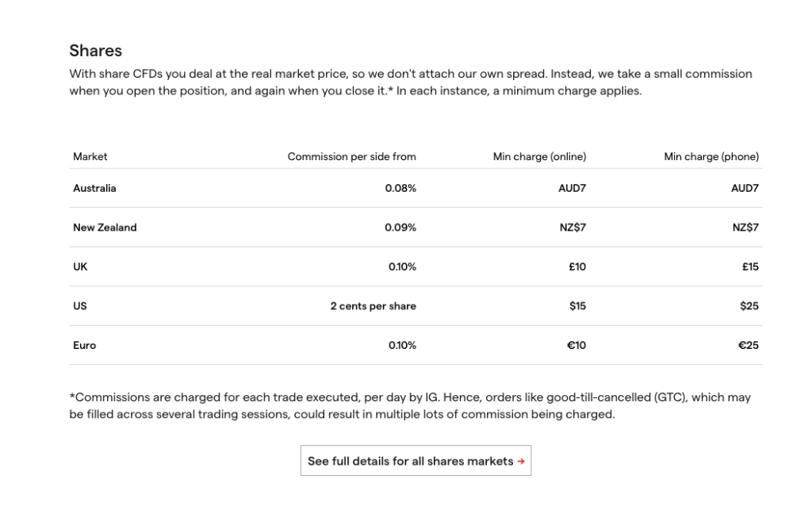Click the UK row label
The width and height of the screenshot is (812, 506).
(79, 266)
